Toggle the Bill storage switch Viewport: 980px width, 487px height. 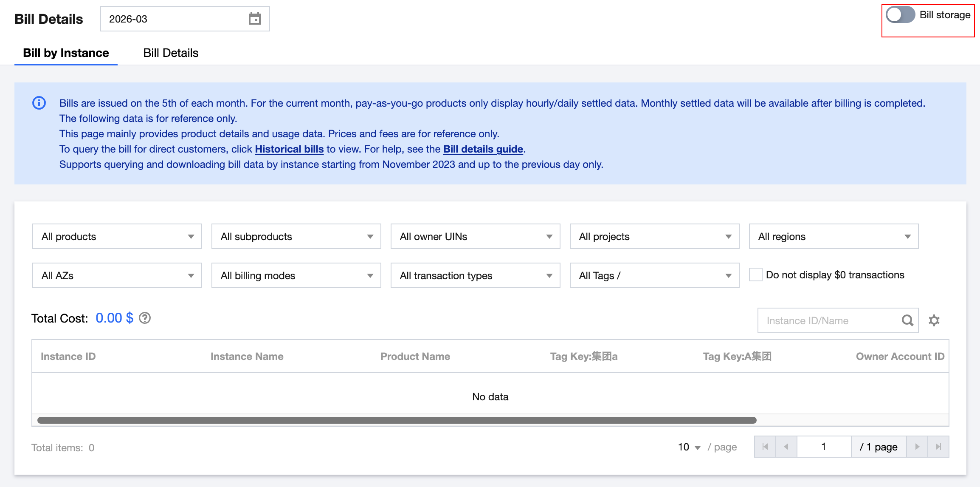(x=900, y=15)
